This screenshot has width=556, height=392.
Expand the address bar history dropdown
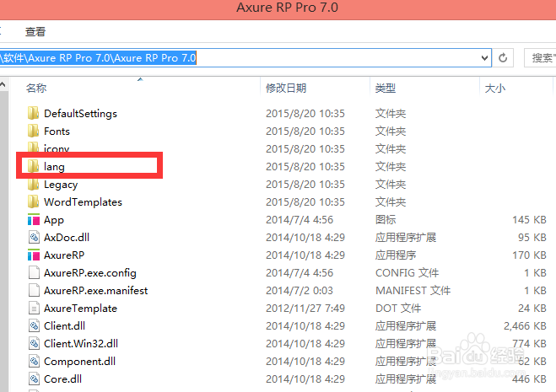484,58
